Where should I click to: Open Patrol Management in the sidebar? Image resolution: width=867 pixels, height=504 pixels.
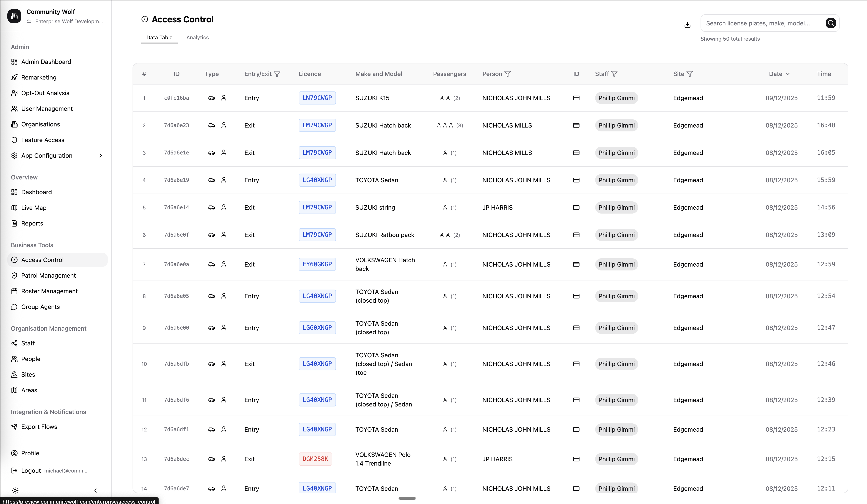[x=48, y=275]
